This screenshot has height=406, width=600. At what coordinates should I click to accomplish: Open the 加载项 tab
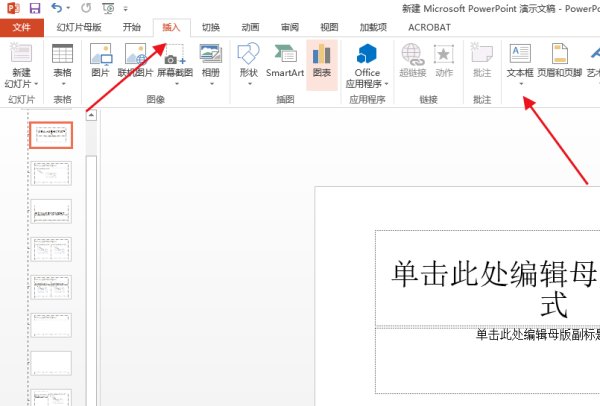[x=373, y=27]
